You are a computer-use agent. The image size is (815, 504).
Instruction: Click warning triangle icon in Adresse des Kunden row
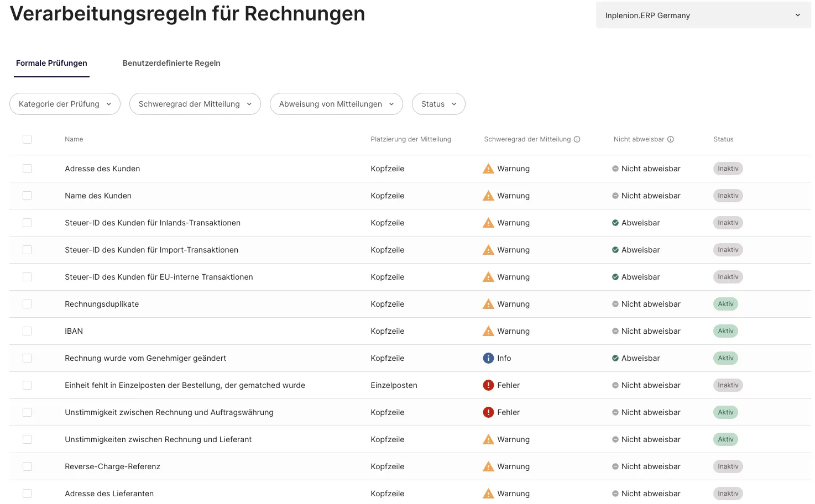click(x=488, y=169)
